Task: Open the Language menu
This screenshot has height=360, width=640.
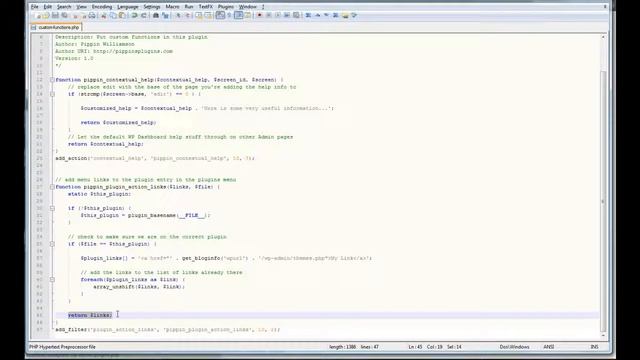Action: coord(128,7)
